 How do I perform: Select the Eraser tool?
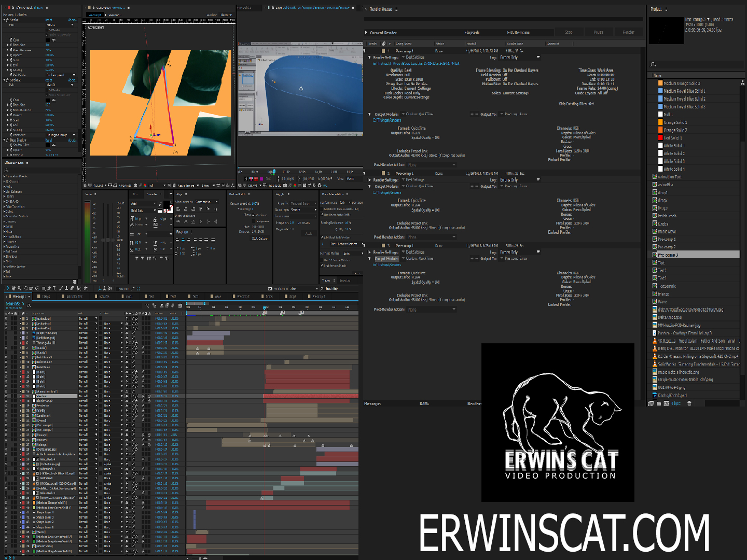coord(72,288)
